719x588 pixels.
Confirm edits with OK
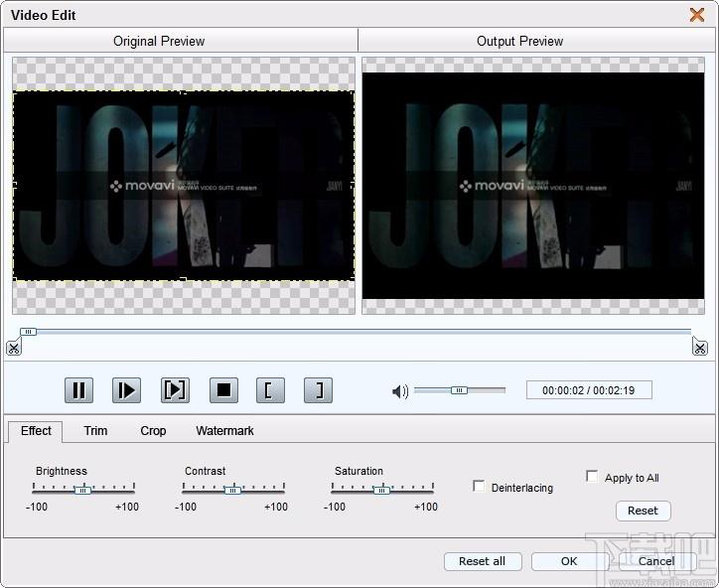click(569, 561)
